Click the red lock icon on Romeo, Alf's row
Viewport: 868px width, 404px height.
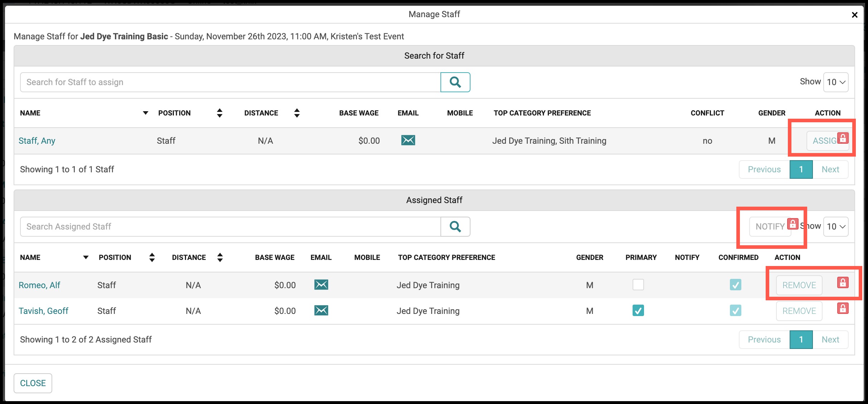[843, 282]
